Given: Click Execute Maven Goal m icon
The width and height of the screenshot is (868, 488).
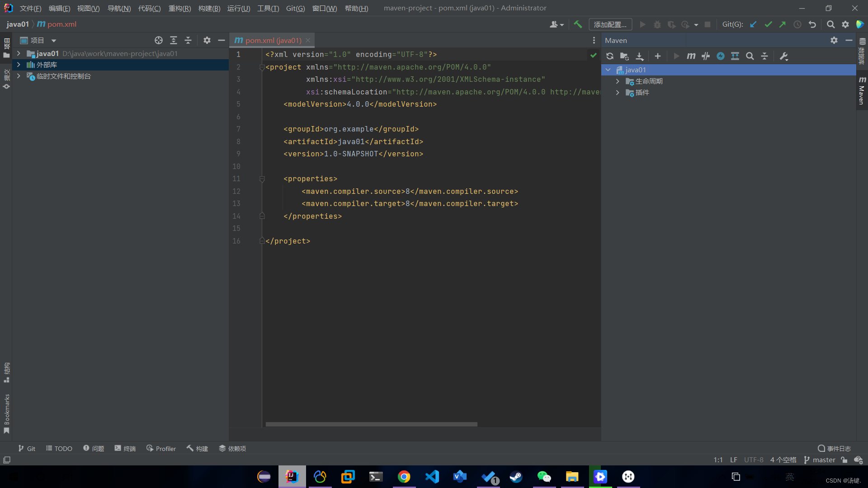Looking at the screenshot, I should [691, 56].
